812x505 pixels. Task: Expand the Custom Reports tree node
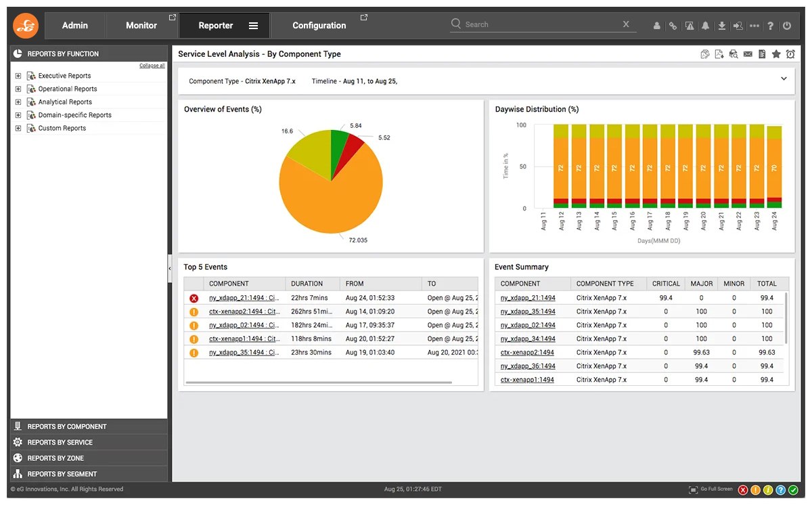point(18,128)
